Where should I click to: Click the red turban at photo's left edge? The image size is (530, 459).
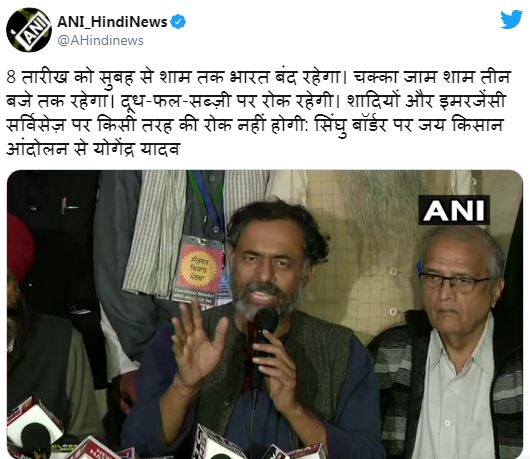20,247
